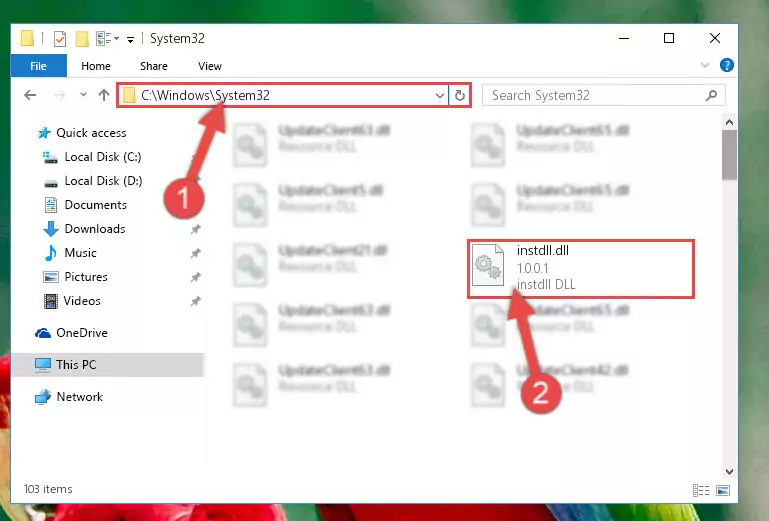The image size is (769, 521).
Task: Click the Downloads blue arrow icon
Action: 51,229
